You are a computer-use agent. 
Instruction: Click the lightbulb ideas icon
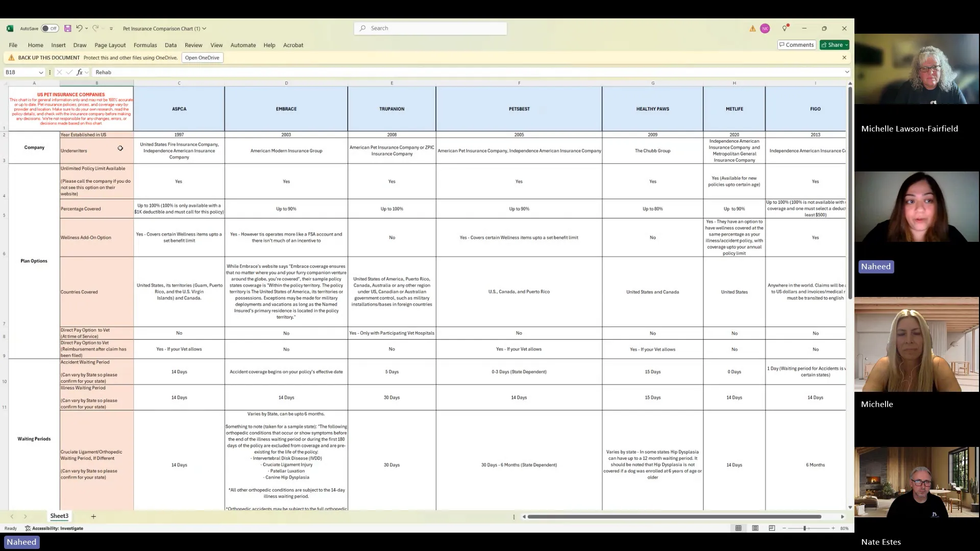(x=785, y=29)
